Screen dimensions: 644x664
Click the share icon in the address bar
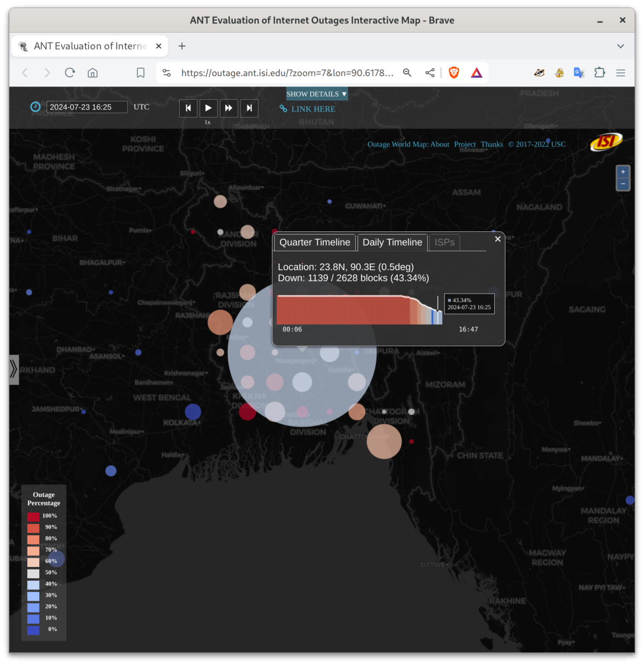[430, 72]
